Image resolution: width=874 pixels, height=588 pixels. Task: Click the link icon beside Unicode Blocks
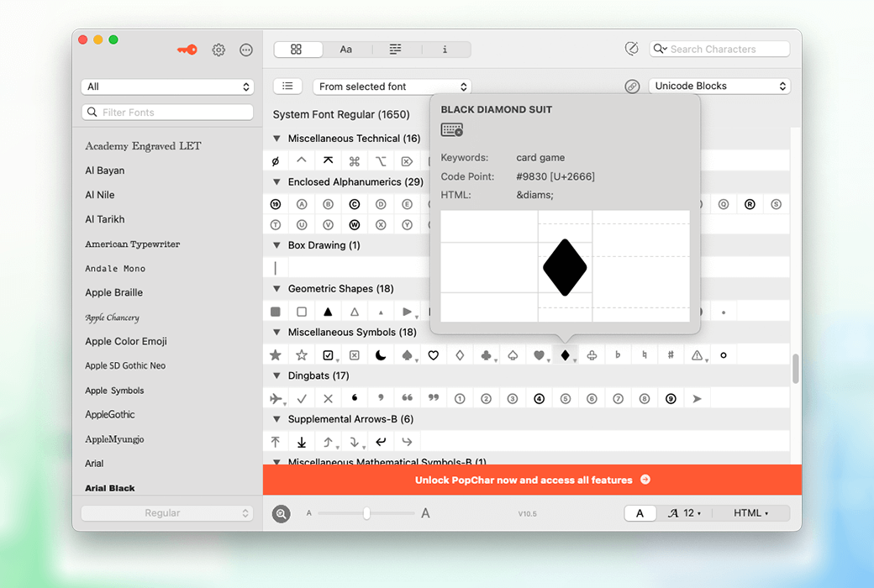(x=632, y=87)
